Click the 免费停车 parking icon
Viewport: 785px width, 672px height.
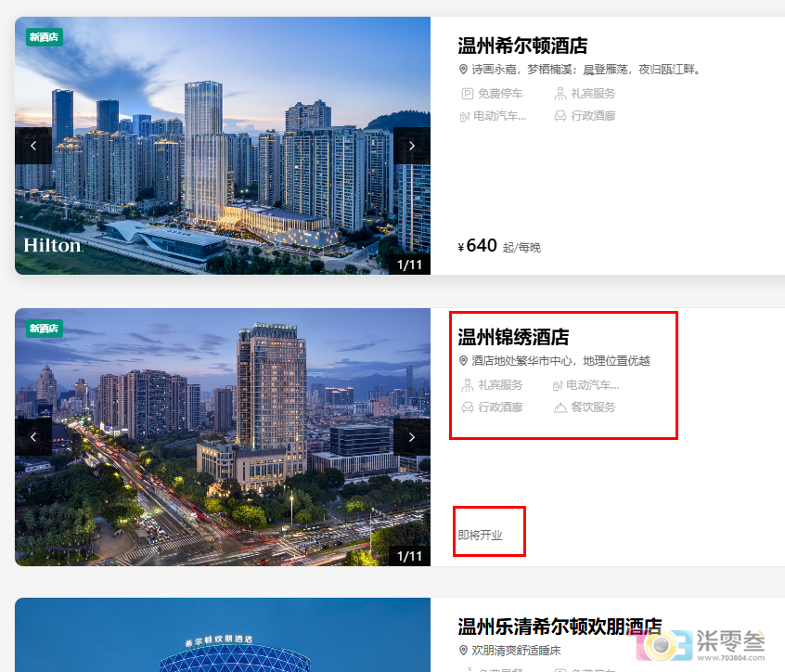pyautogui.click(x=467, y=94)
